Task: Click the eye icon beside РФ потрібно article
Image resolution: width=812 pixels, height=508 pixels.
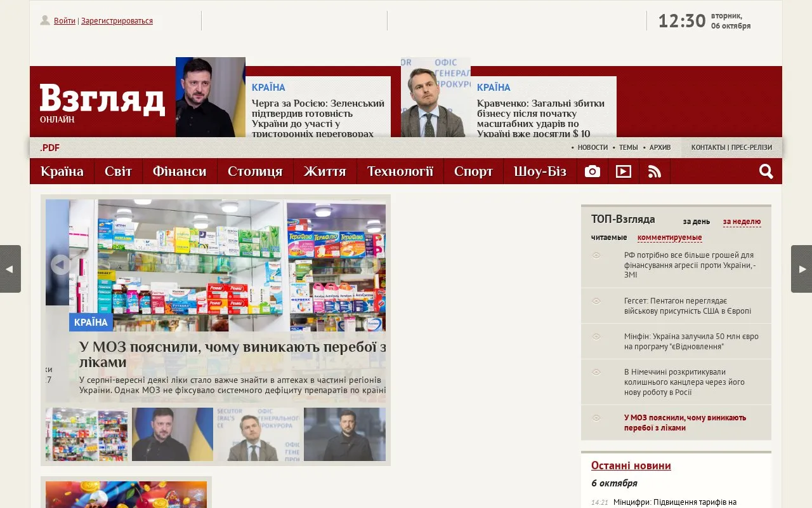Action: [596, 255]
